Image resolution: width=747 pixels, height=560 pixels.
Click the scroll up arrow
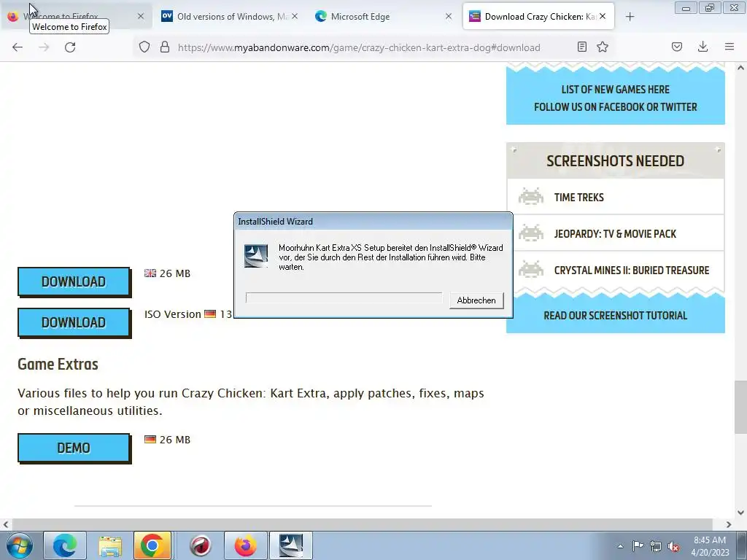tap(740, 68)
